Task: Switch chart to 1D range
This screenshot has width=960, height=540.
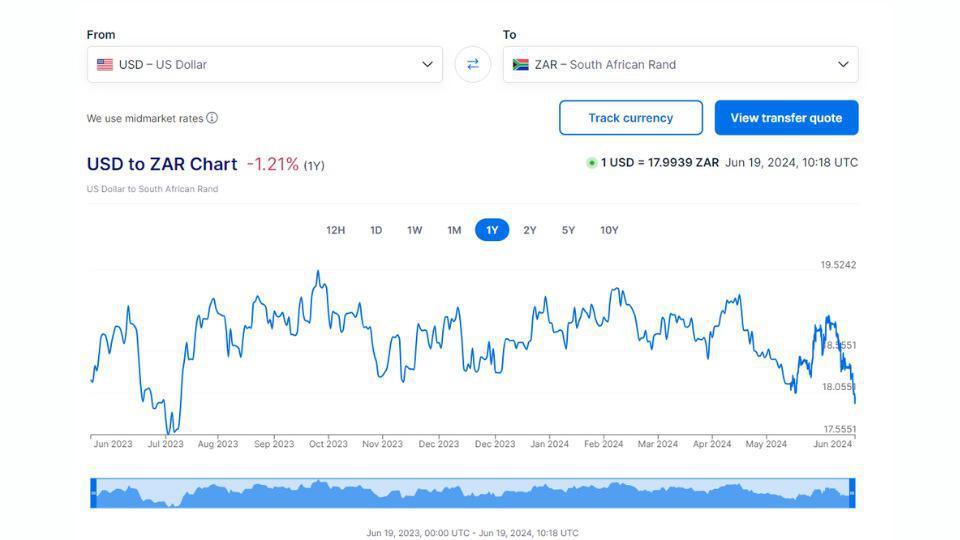Action: (376, 230)
